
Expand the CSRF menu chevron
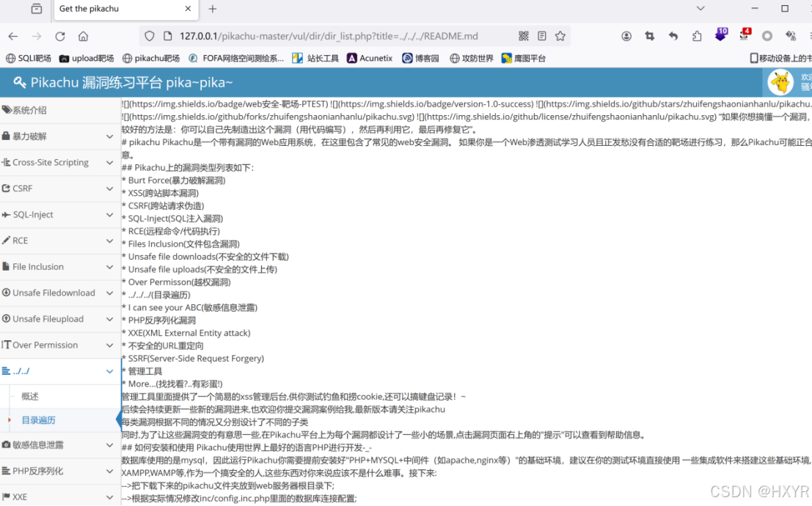click(109, 188)
